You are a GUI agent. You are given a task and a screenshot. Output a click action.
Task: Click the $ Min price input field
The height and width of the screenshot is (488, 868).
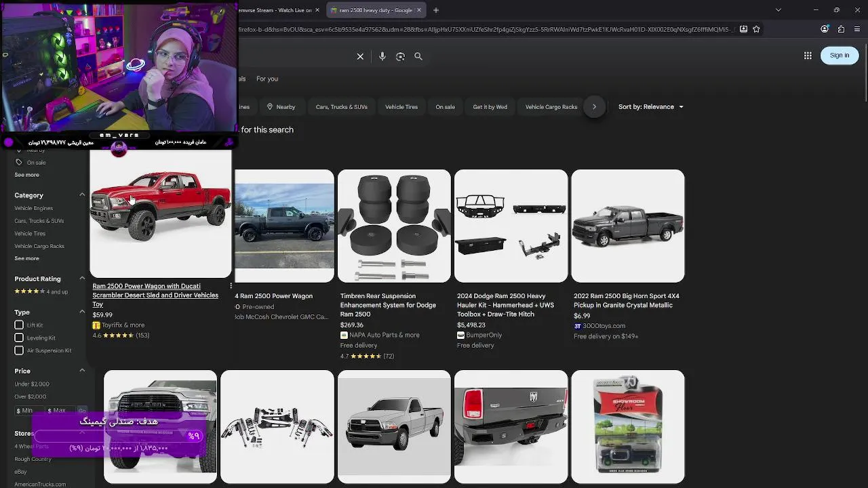[28, 410]
